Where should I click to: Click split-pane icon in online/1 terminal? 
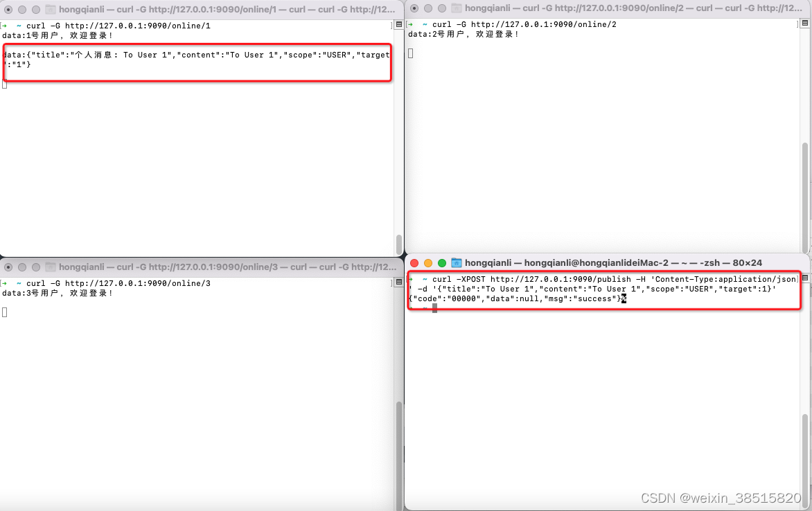pos(399,24)
